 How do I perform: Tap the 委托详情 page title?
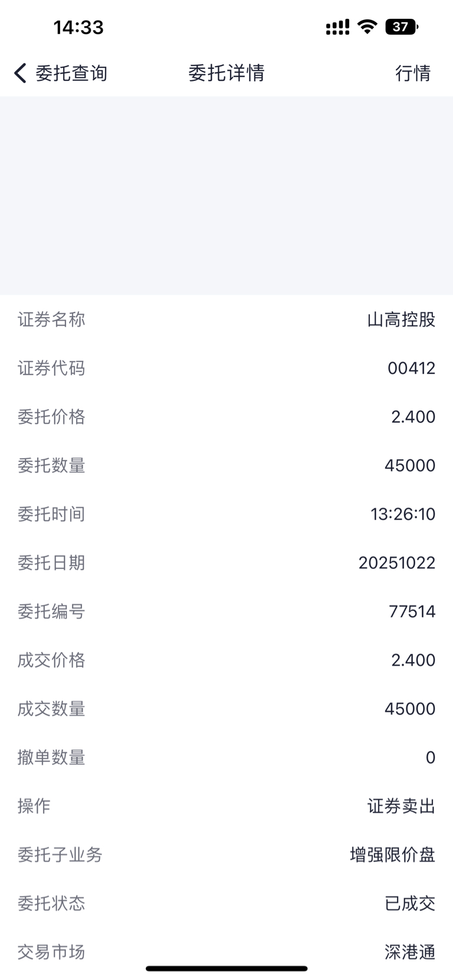tap(226, 73)
